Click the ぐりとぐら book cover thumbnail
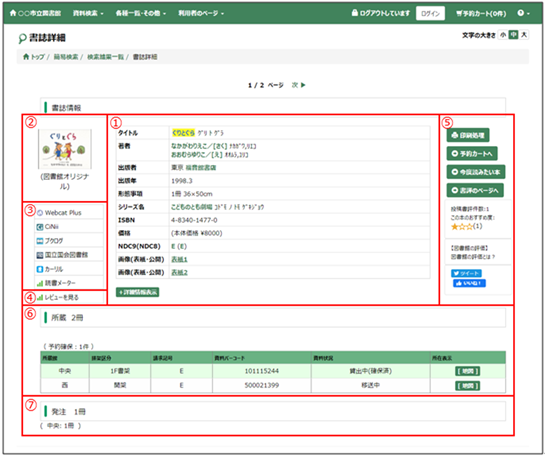 pos(65,149)
